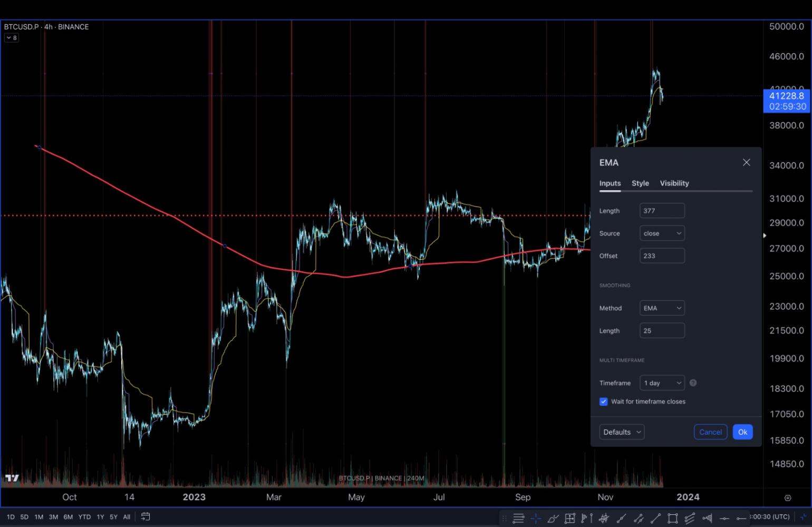Set chart range to 1M
The height and width of the screenshot is (527, 812).
click(x=39, y=517)
